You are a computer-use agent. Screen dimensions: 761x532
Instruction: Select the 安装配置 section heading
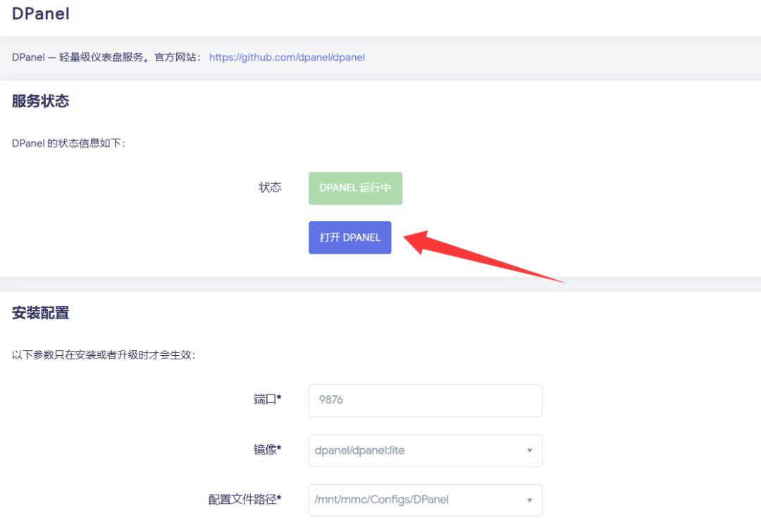(x=40, y=314)
